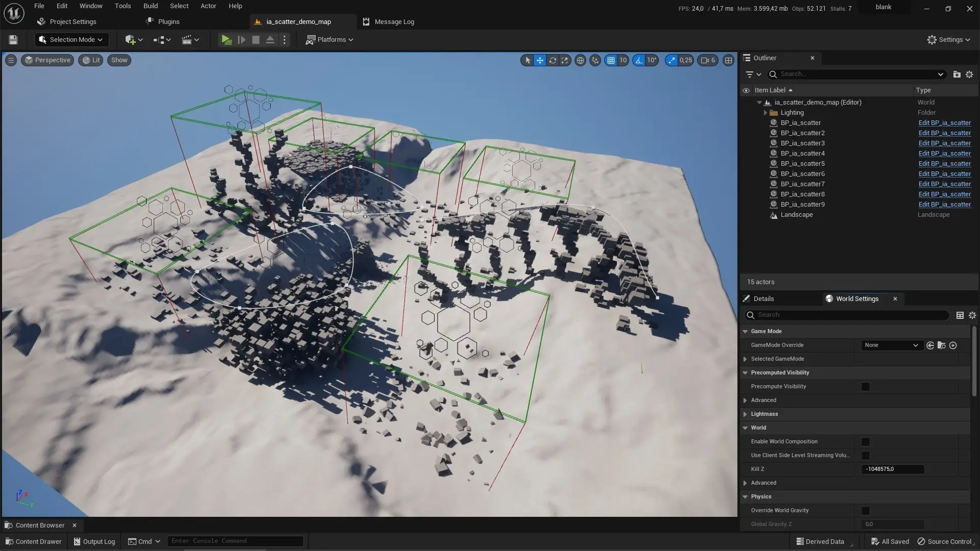Open the viewport hamburger options menu

(11, 60)
